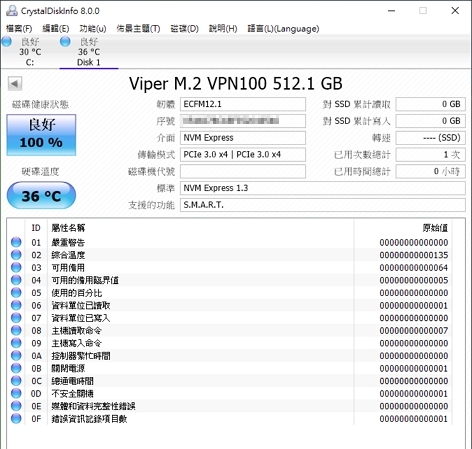Image resolution: width=472 pixels, height=449 pixels.
Task: Click the total host writes 0 GB field
Action: (430, 121)
